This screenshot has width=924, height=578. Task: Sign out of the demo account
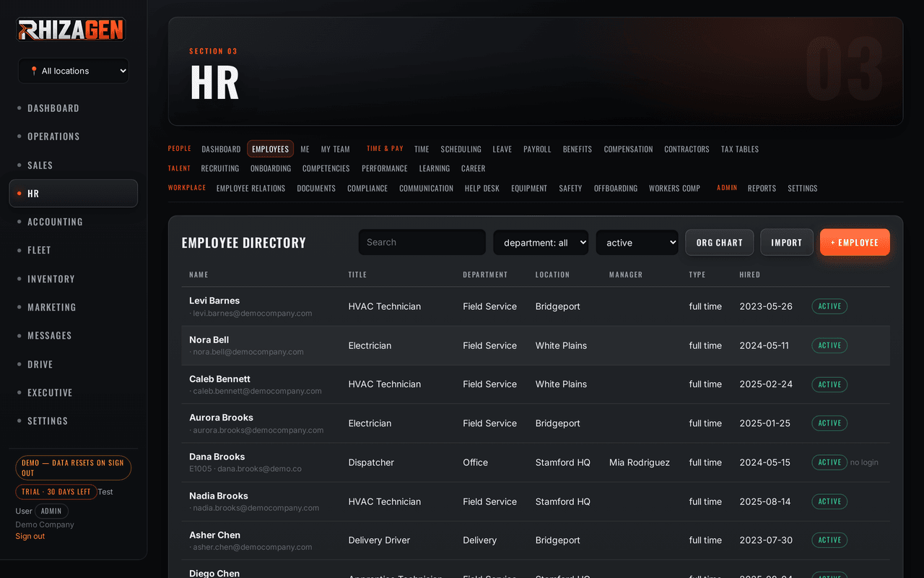click(x=30, y=536)
